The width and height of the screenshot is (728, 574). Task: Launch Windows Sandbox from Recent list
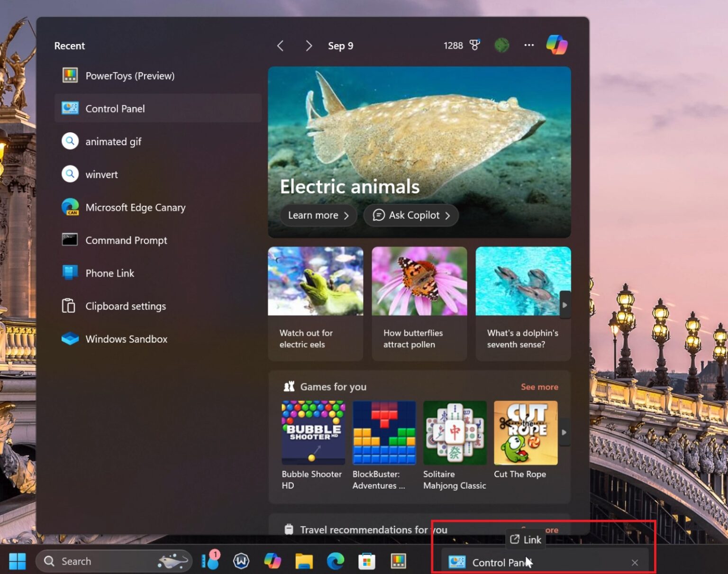coord(126,339)
